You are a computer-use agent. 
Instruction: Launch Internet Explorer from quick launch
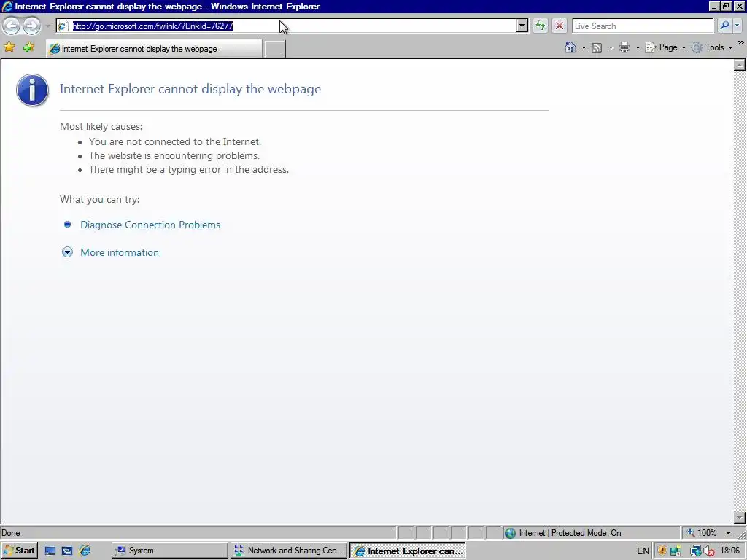pos(85,551)
